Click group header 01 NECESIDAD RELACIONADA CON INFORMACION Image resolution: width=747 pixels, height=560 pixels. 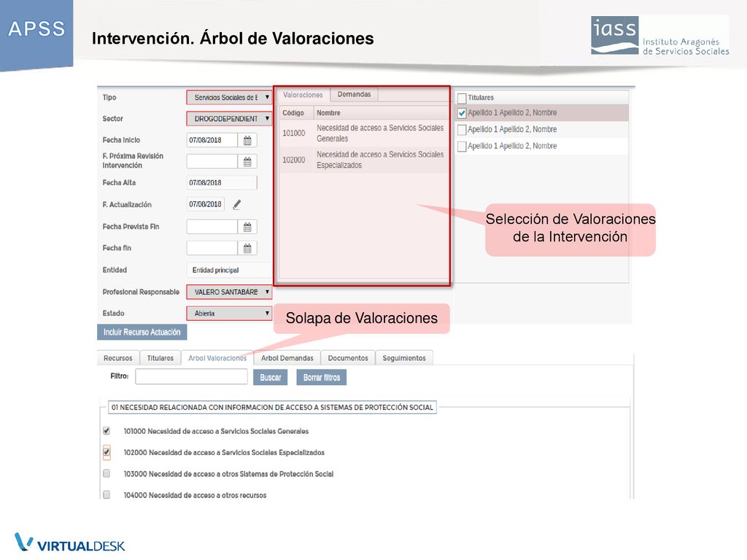(x=272, y=407)
